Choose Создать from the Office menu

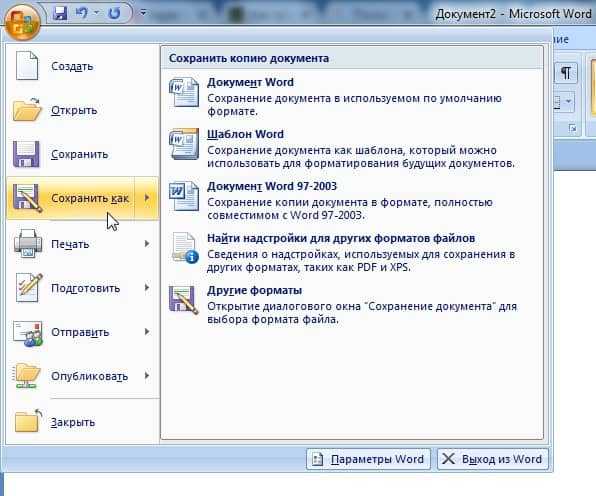(83, 66)
